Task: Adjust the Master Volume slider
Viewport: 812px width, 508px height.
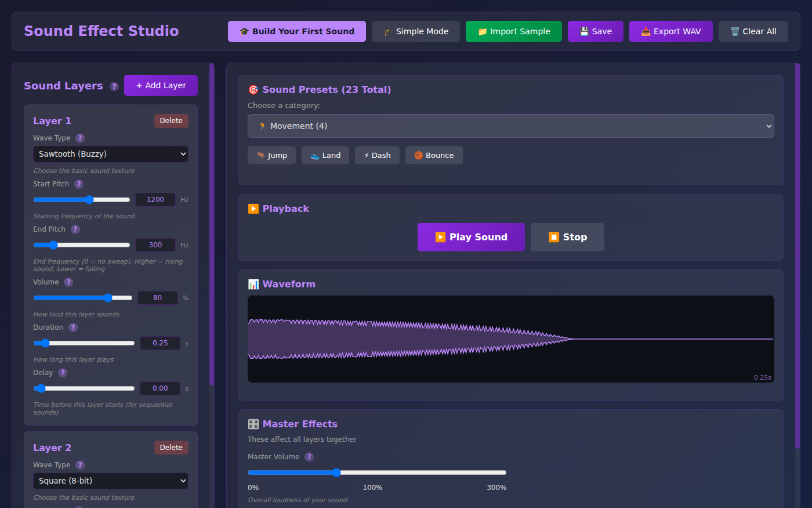Action: 377,473
